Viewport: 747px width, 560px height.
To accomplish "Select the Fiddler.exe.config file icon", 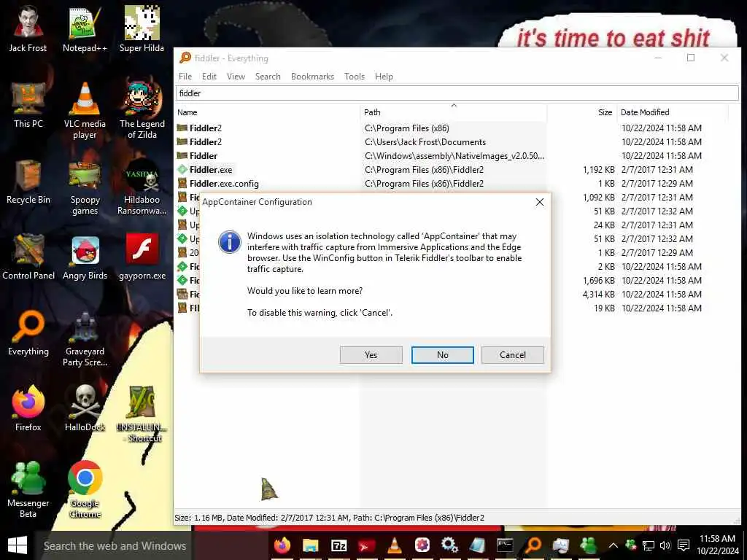I will 182,183.
